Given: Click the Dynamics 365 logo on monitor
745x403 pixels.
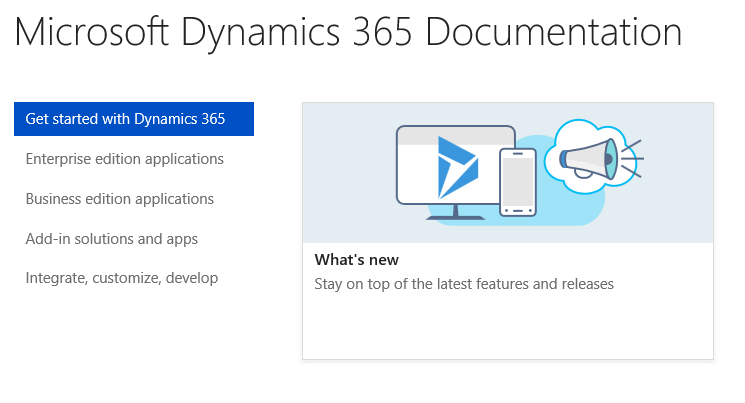Looking at the screenshot, I should coord(457,168).
